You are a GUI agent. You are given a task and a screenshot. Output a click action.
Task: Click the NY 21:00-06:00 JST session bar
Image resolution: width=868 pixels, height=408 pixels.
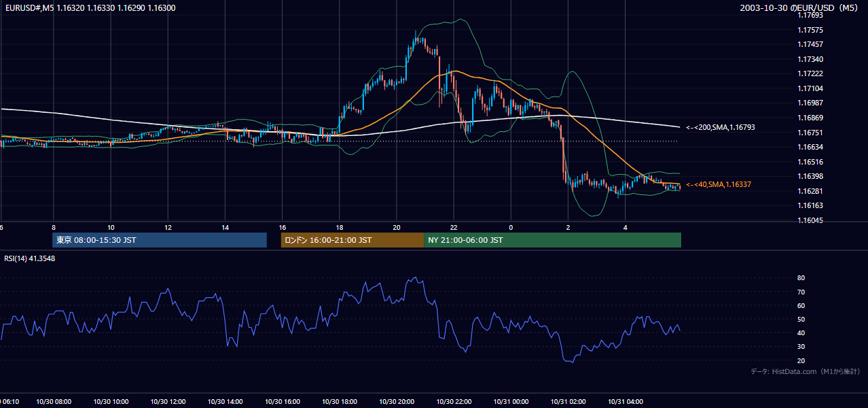coord(552,240)
